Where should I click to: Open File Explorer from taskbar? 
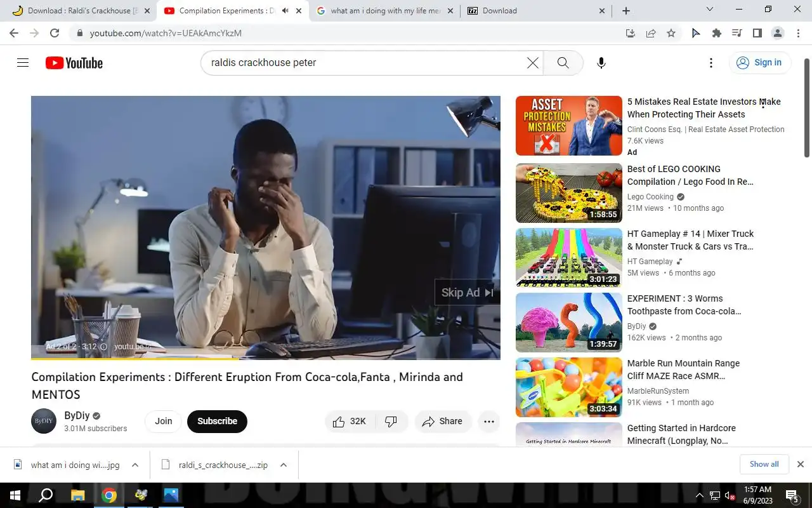77,495
